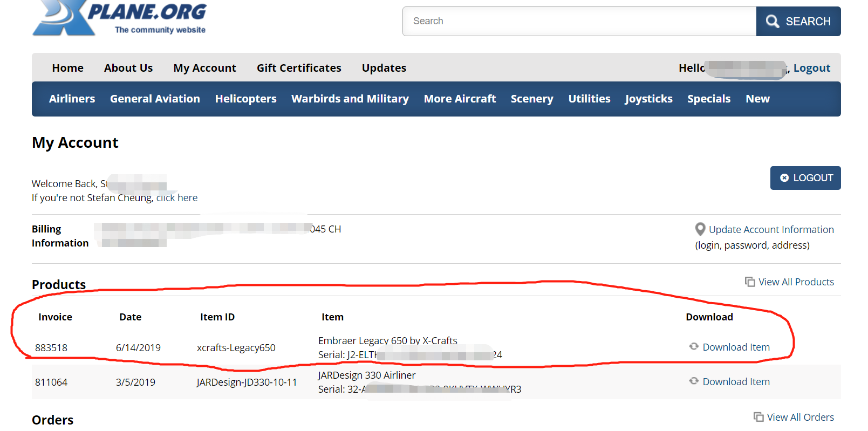
Task: Download Item for Embraer Legacy 650
Action: click(736, 347)
